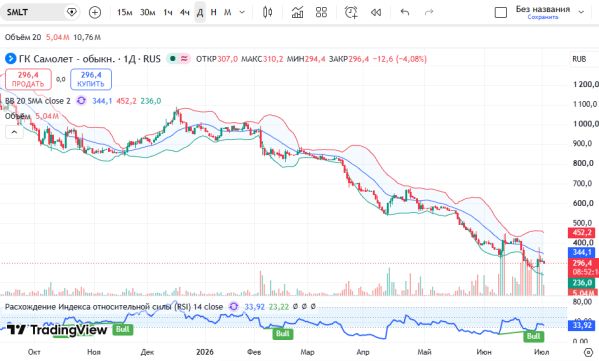Click the 296,4 КУПИТЬ buy button

(91, 79)
